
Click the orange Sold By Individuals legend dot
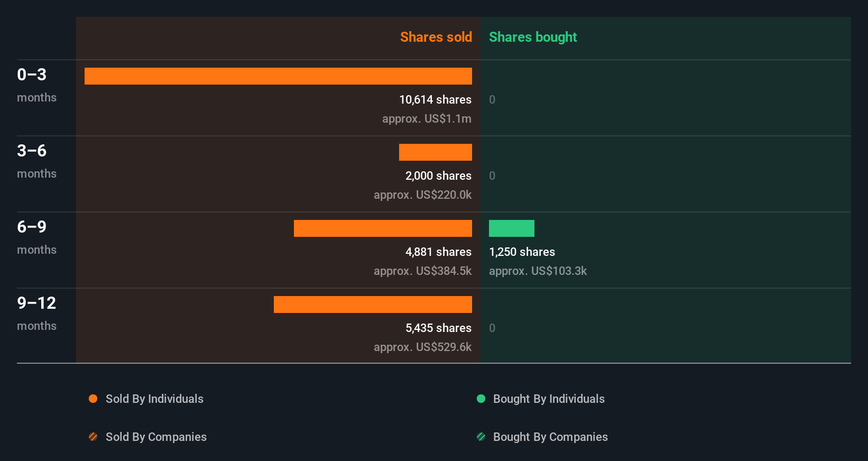tap(93, 399)
